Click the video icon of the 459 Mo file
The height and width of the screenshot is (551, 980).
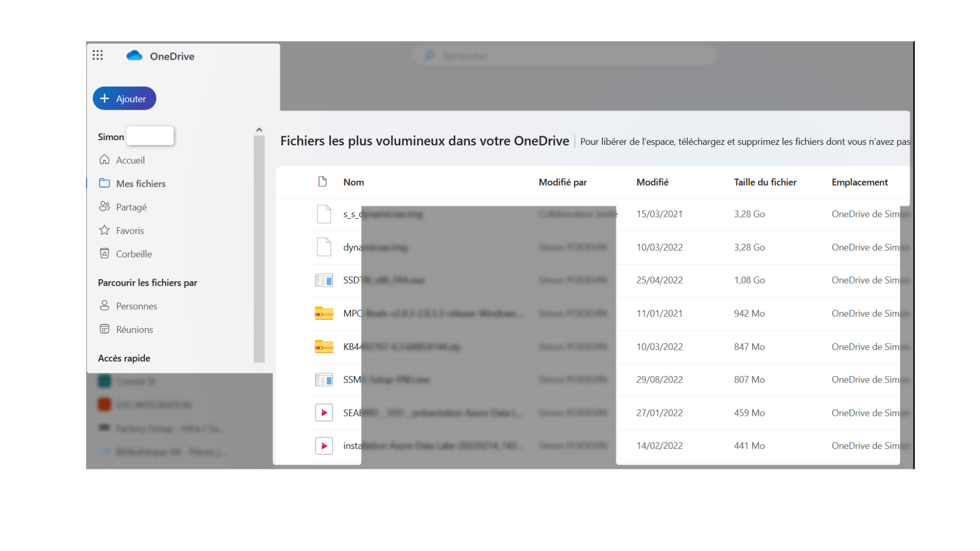tap(324, 412)
